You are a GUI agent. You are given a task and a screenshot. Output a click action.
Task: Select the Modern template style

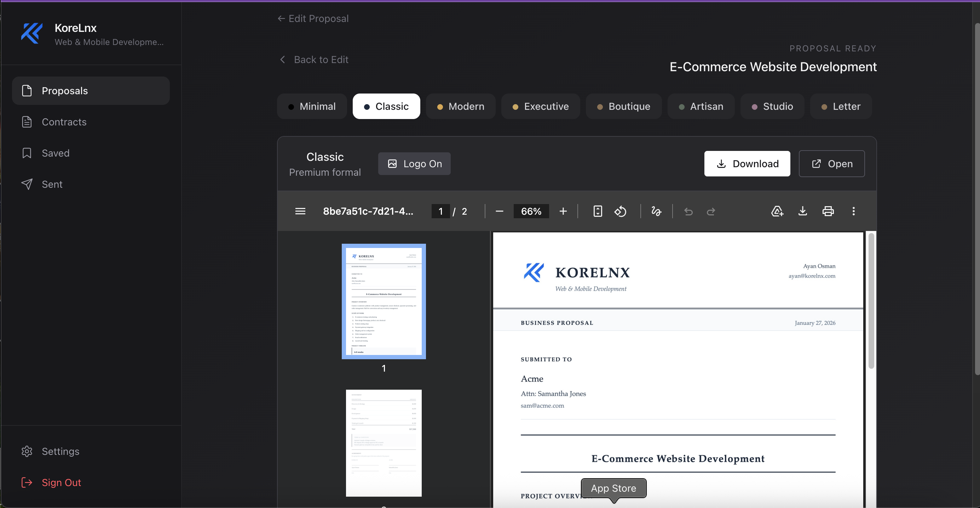click(x=461, y=106)
